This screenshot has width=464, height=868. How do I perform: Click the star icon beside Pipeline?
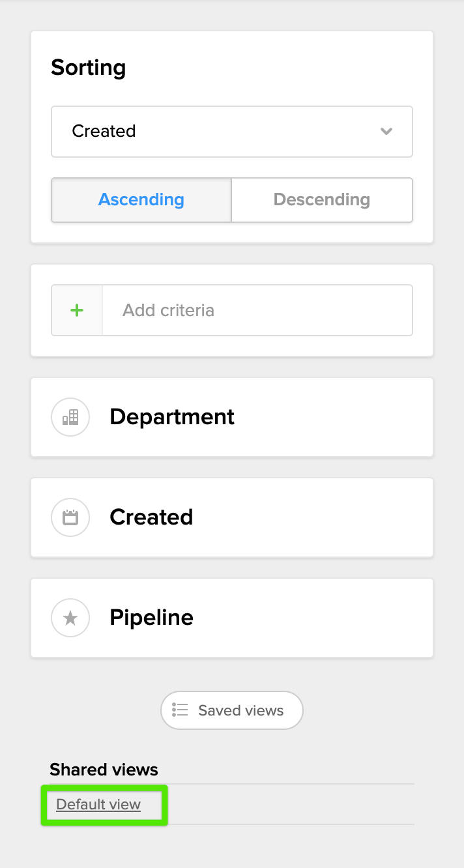(x=70, y=618)
